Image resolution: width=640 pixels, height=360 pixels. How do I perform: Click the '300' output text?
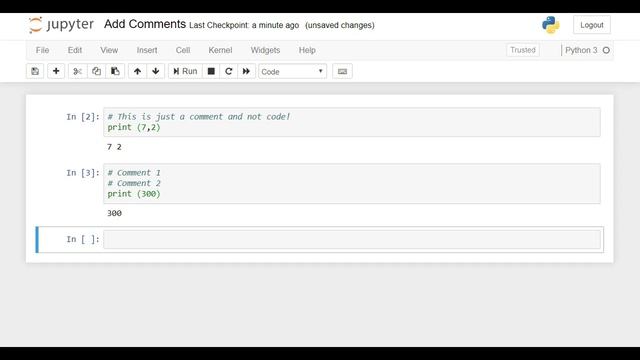[x=114, y=213]
